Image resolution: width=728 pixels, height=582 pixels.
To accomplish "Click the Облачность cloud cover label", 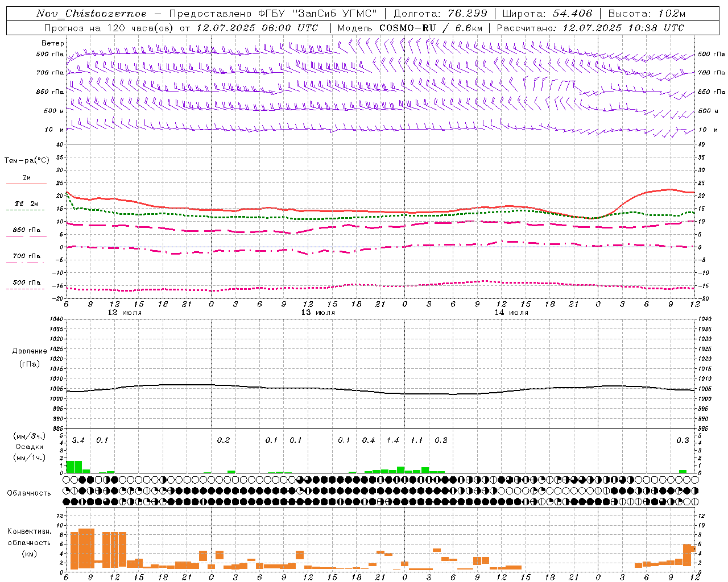I will click(29, 493).
